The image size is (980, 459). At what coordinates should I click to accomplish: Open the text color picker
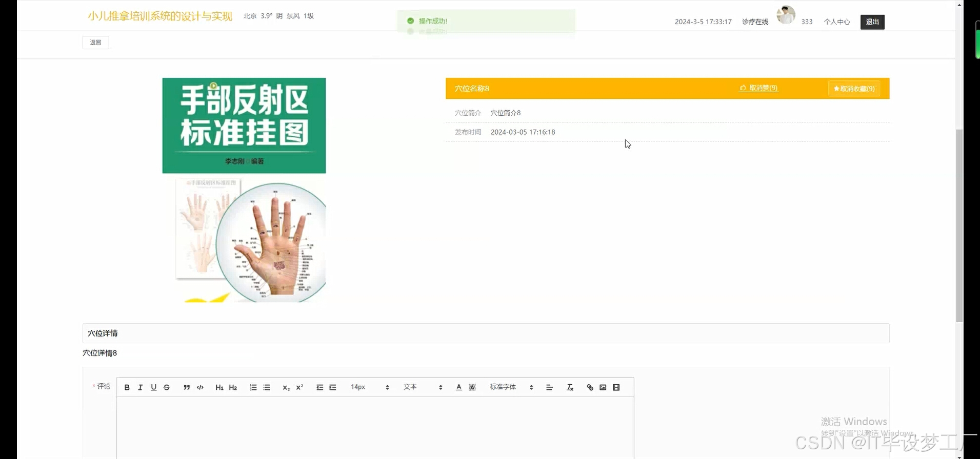tap(459, 387)
